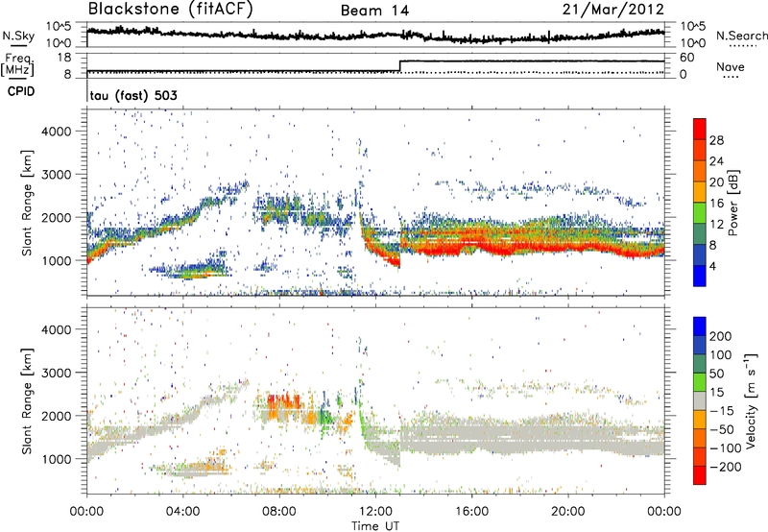Click the frequency step-up line in the Freq panel
The height and width of the screenshot is (532, 768).
(x=400, y=66)
